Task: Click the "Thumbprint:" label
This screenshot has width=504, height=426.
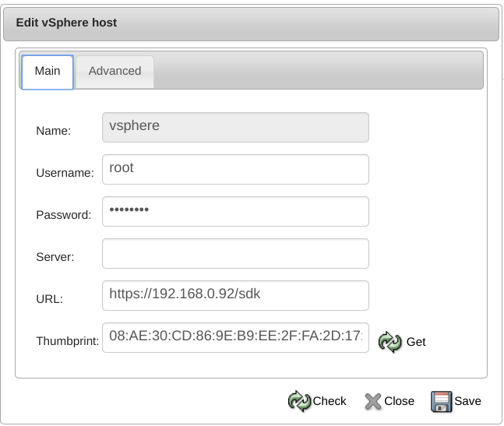Action: tap(68, 341)
